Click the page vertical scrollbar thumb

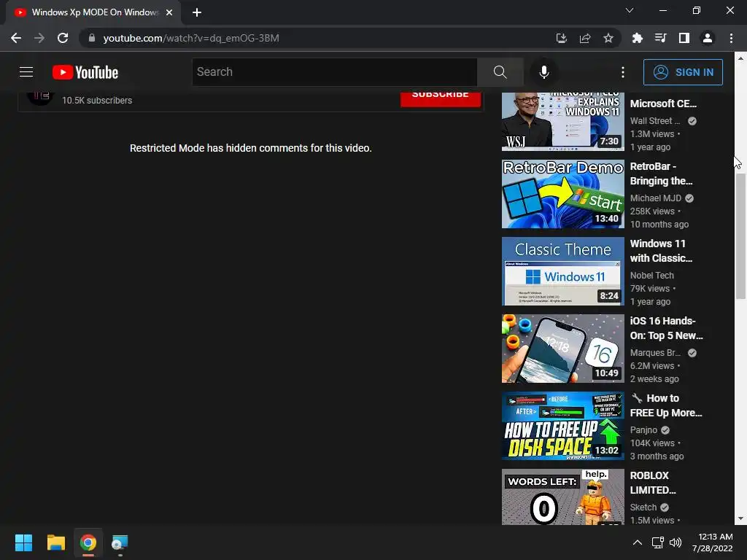[x=740, y=237]
